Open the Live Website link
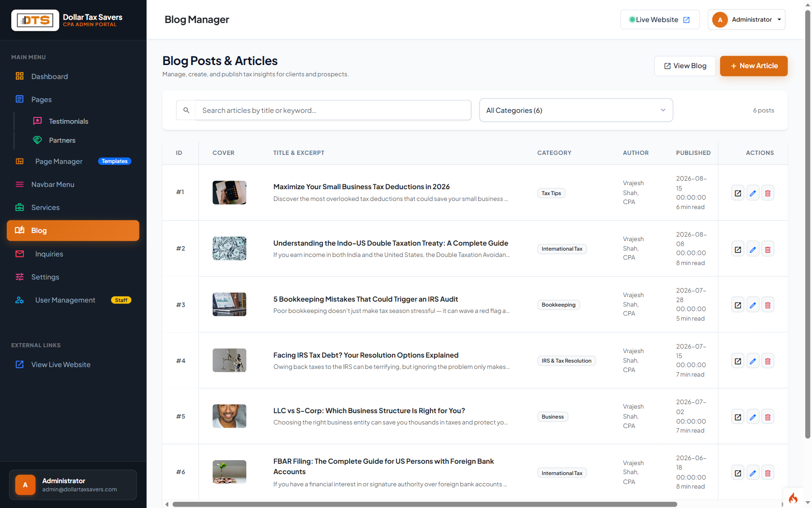The height and width of the screenshot is (508, 812). tap(660, 19)
